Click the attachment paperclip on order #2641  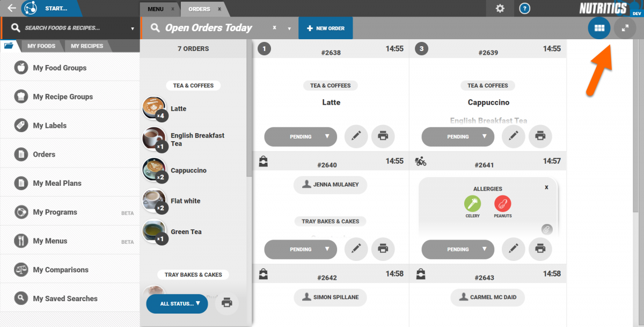[546, 229]
